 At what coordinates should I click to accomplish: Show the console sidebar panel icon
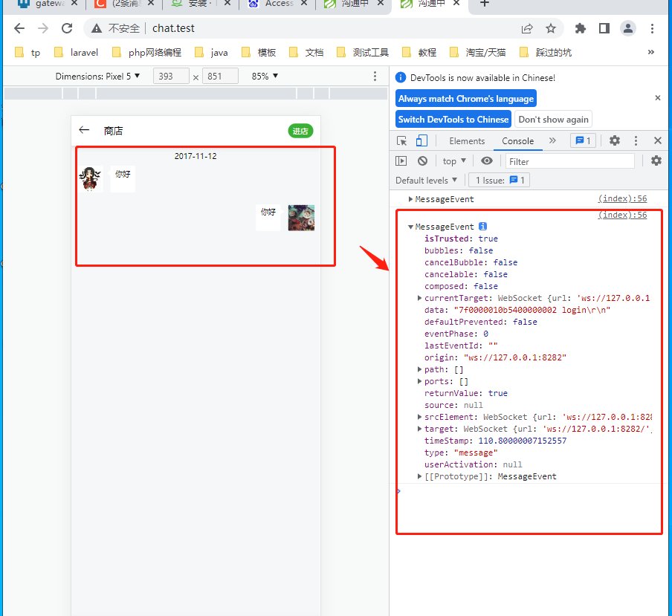(401, 161)
